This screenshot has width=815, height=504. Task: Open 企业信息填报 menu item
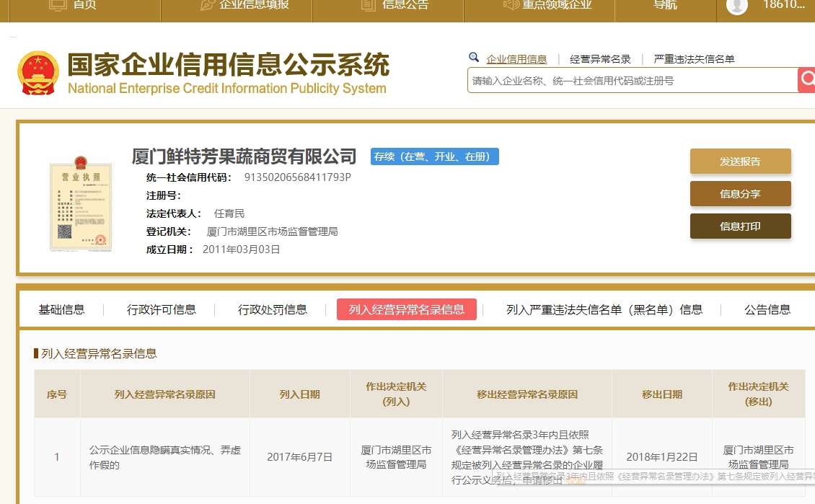tap(244, 4)
